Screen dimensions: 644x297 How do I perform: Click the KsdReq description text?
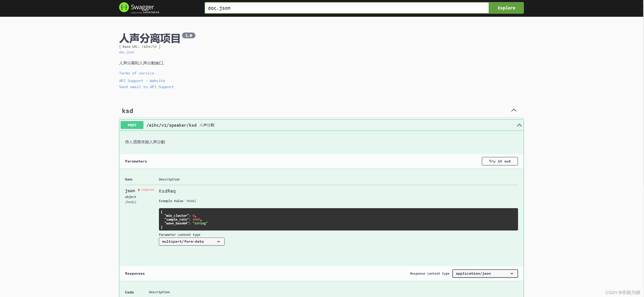[x=167, y=191]
